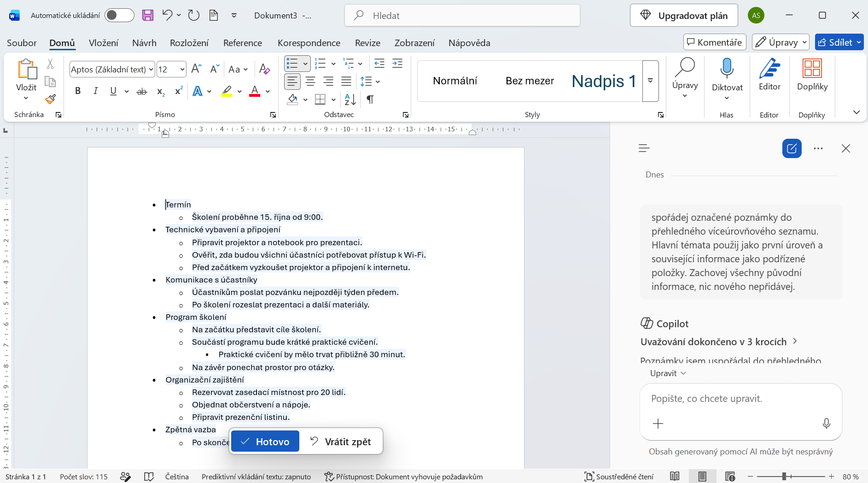Open the Rozložení tab

click(189, 43)
